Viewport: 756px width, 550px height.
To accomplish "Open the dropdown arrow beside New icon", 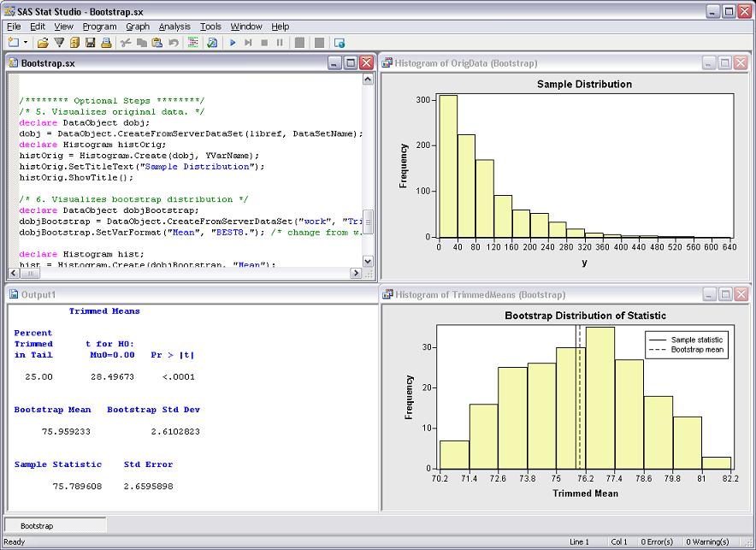I will 26,42.
